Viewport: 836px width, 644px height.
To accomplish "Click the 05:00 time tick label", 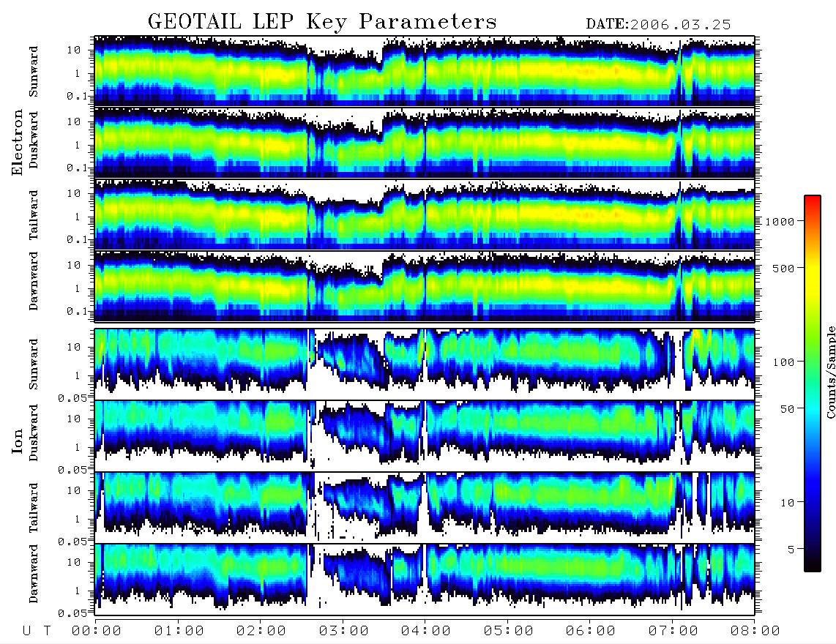I will coord(509,631).
